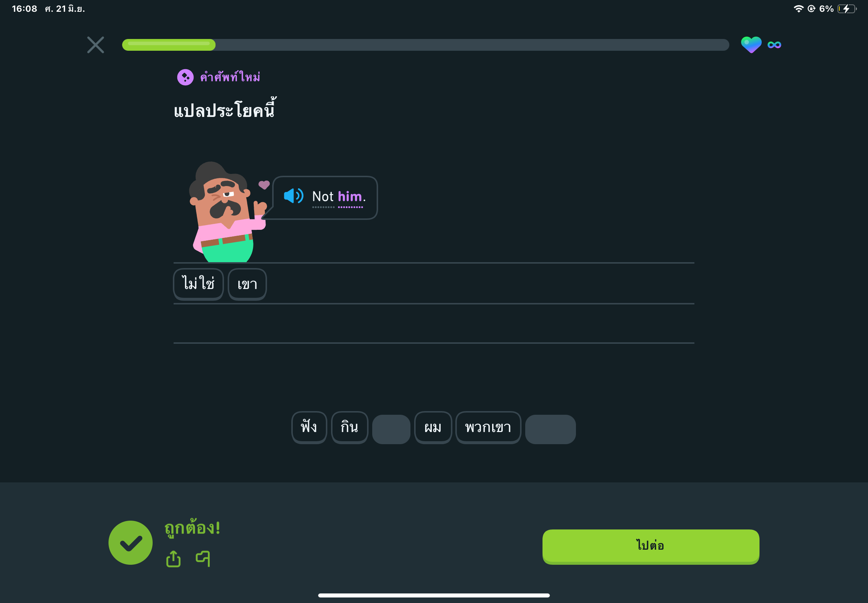Image resolution: width=868 pixels, height=603 pixels.
Task: Play audio with the blue speaker icon
Action: [x=293, y=196]
